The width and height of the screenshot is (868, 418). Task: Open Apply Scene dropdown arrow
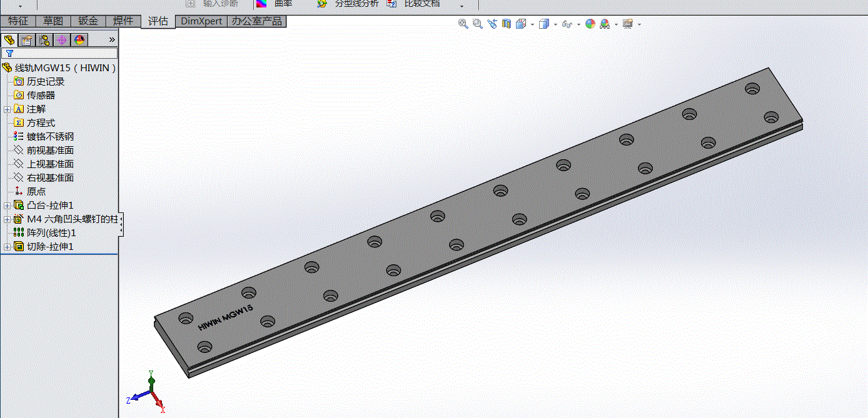coord(616,24)
